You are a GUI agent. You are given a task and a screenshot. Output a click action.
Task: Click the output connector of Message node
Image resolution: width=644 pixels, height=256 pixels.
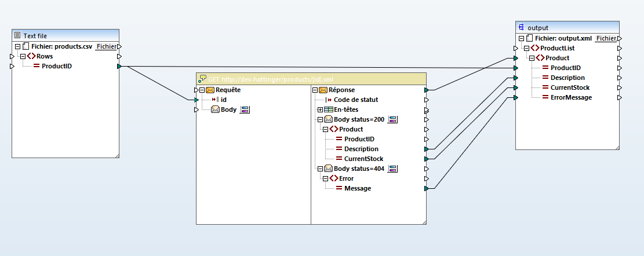pyautogui.click(x=427, y=188)
